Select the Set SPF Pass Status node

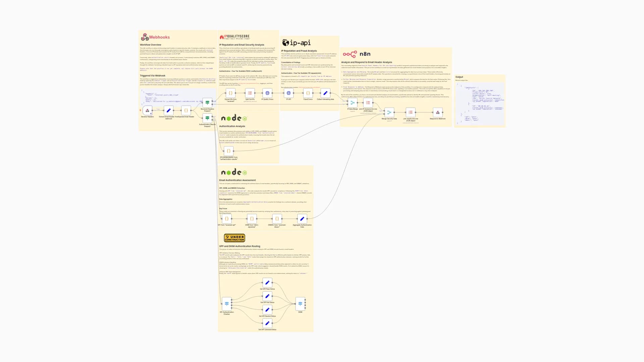tap(267, 283)
